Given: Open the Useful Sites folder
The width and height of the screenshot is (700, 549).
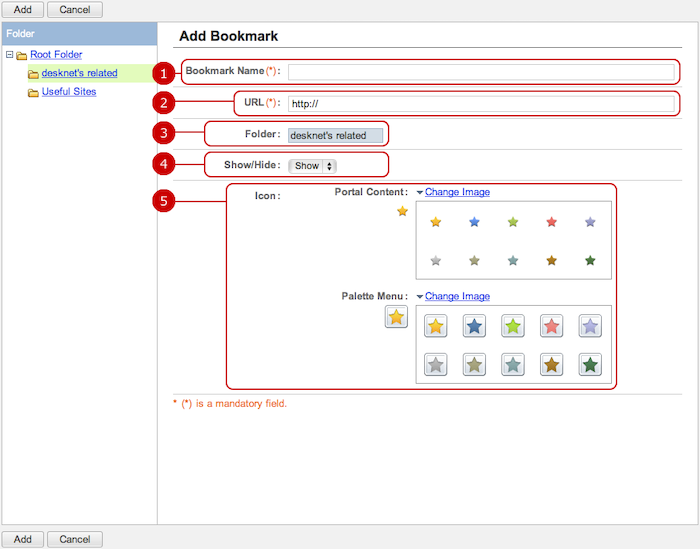Looking at the screenshot, I should 68,92.
